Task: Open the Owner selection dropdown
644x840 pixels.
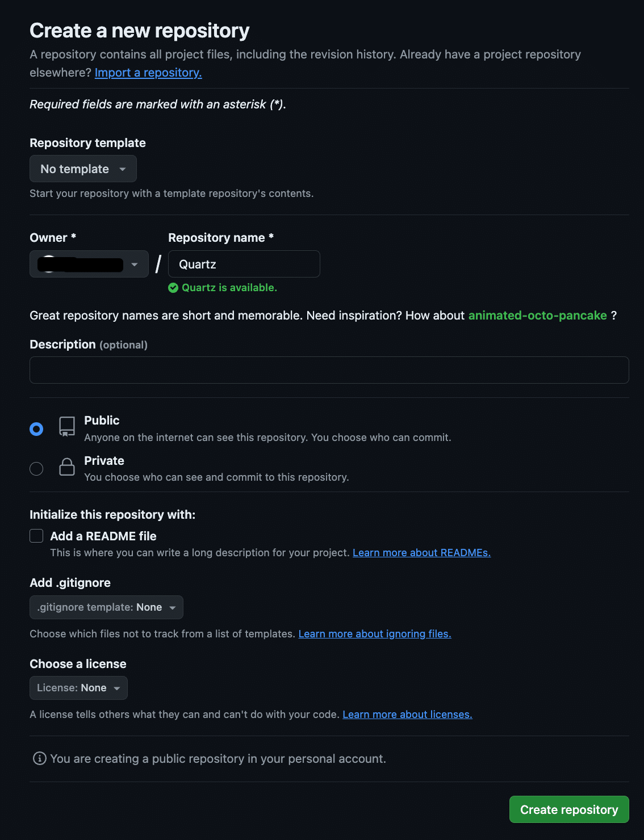Action: [89, 263]
